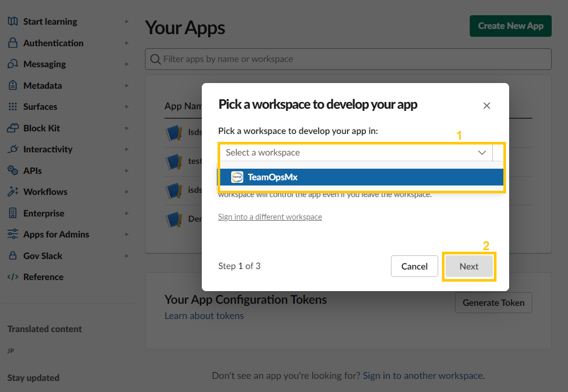
Task: Click the Metadata clipboard icon
Action: 13,86
